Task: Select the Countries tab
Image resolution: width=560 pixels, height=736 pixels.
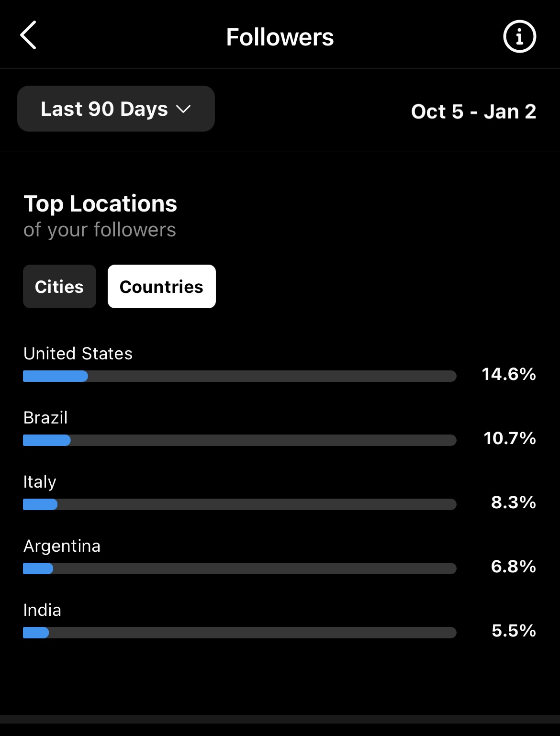Action: tap(162, 287)
